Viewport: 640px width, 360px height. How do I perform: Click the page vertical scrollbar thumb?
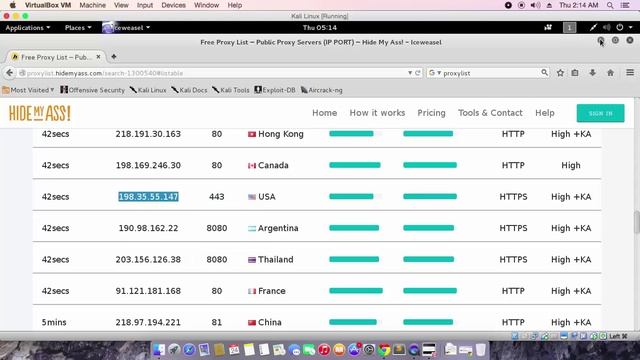(x=637, y=221)
